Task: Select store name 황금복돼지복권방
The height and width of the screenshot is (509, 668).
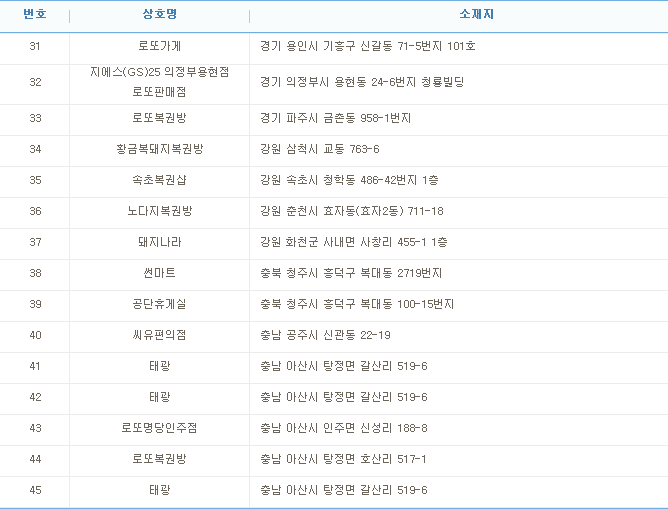Action: click(159, 149)
